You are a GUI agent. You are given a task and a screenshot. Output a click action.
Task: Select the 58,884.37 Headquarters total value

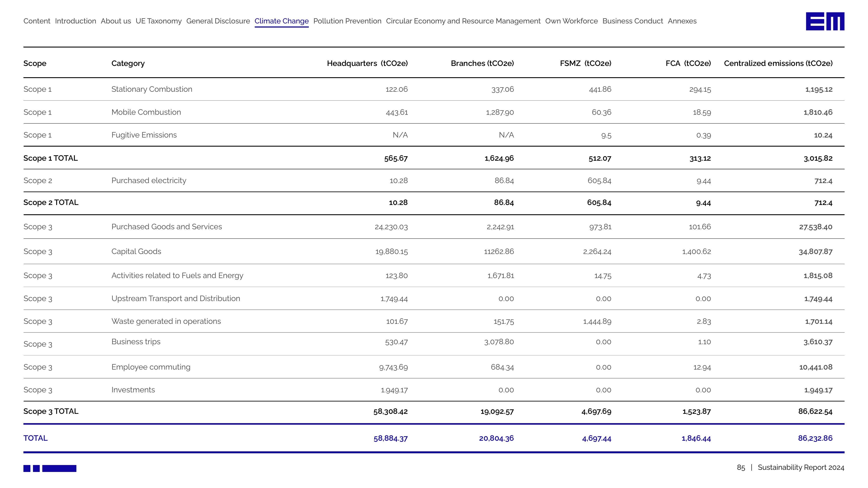(x=391, y=439)
